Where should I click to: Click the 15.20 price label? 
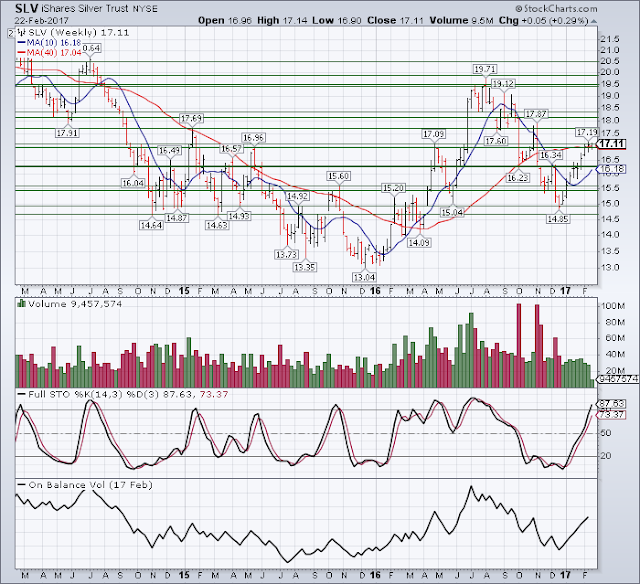click(393, 188)
